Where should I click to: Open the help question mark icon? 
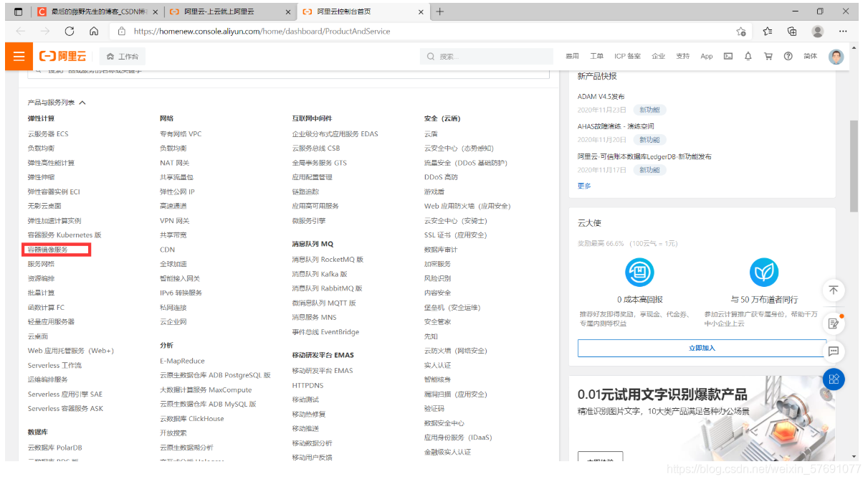pyautogui.click(x=788, y=56)
